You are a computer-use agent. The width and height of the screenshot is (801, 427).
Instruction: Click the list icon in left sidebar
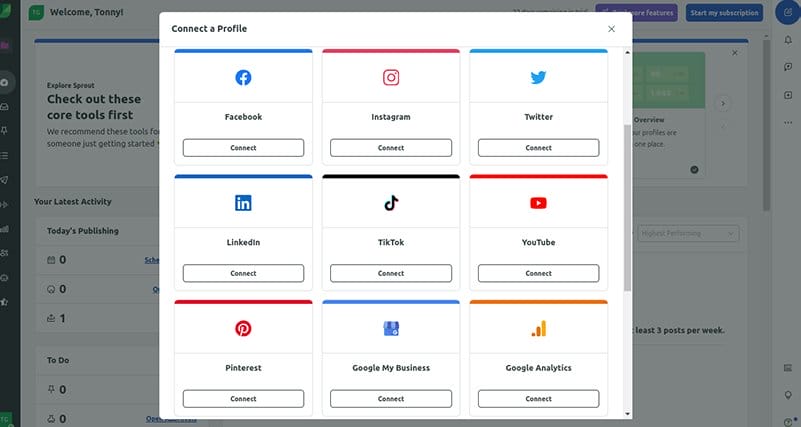tap(4, 155)
